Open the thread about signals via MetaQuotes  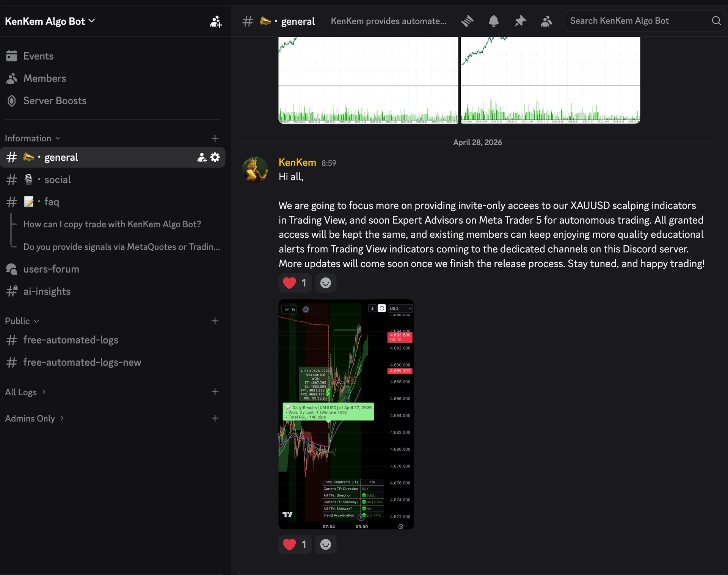point(121,247)
